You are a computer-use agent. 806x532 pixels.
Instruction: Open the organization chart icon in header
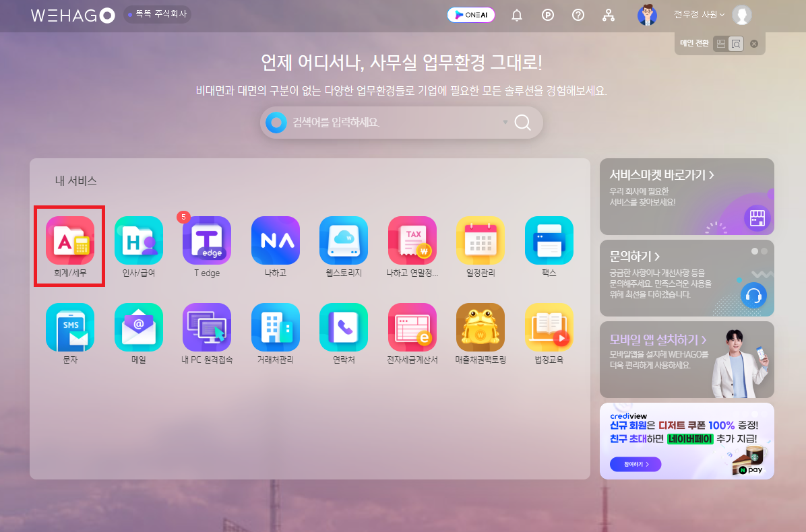pyautogui.click(x=609, y=15)
